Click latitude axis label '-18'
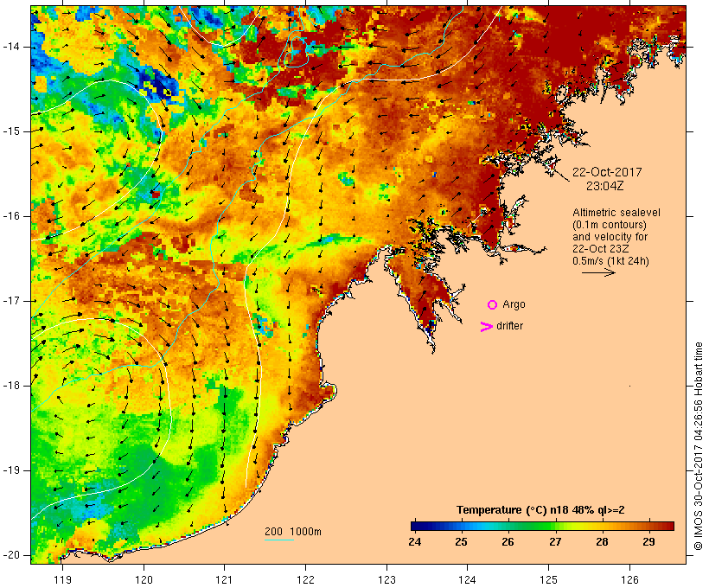709x588 pixels. coord(11,386)
